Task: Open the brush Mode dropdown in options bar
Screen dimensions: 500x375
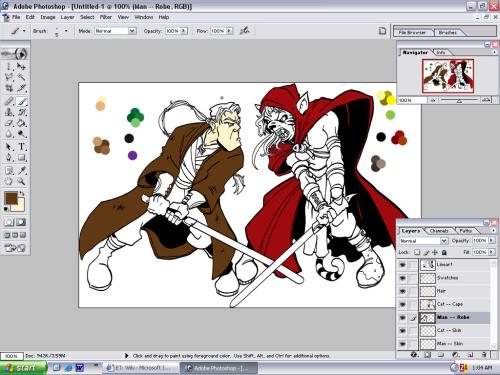Action: tap(132, 31)
